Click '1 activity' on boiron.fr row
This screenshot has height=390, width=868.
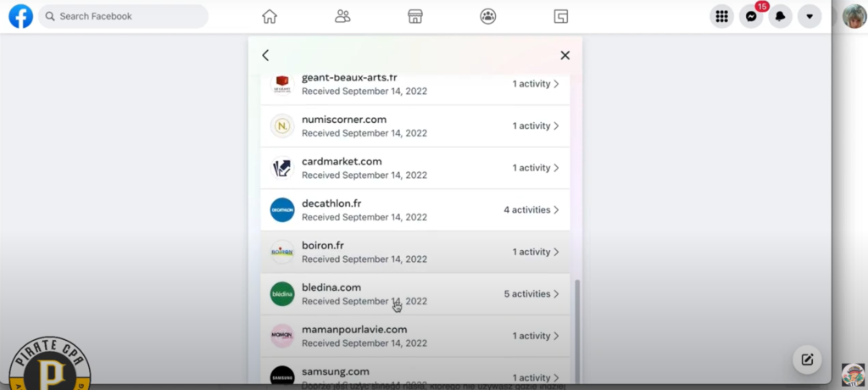[x=531, y=252]
